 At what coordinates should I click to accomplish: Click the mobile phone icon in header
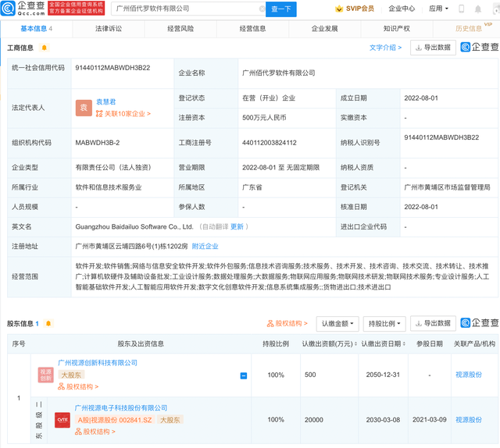coord(461,9)
